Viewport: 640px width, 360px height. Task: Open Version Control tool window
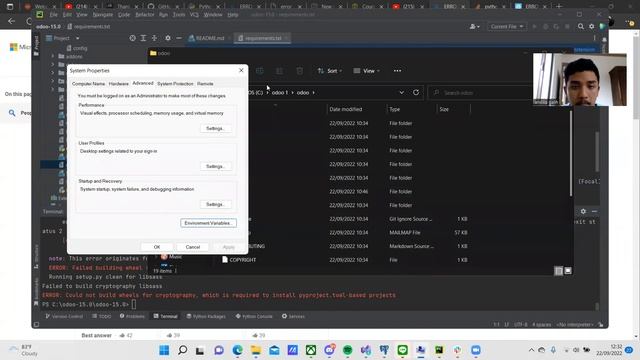pyautogui.click(x=64, y=316)
